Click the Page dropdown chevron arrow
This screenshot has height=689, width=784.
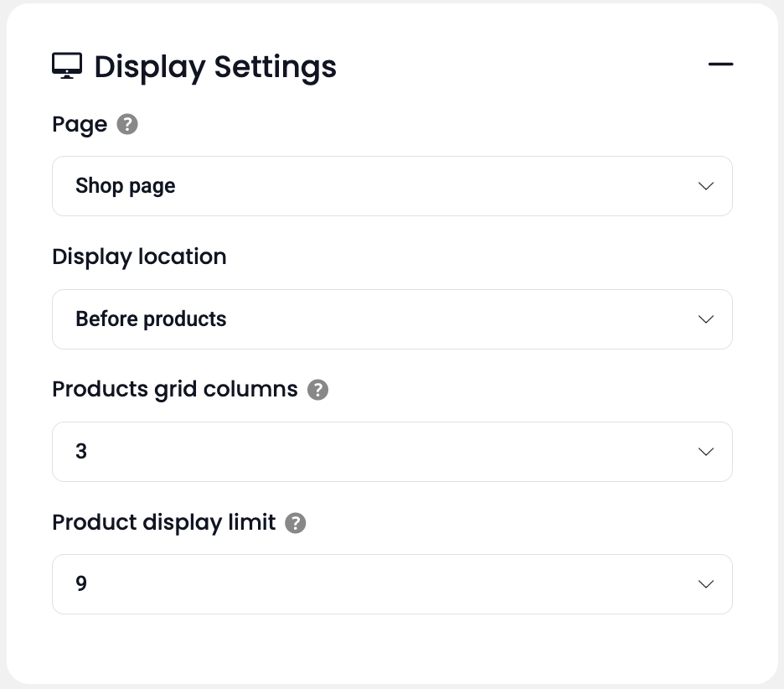(706, 186)
